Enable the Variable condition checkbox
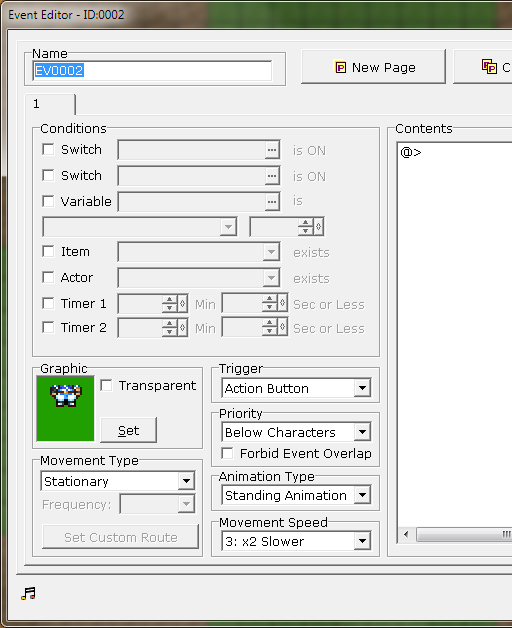Screen dimensions: 512x628 48,201
